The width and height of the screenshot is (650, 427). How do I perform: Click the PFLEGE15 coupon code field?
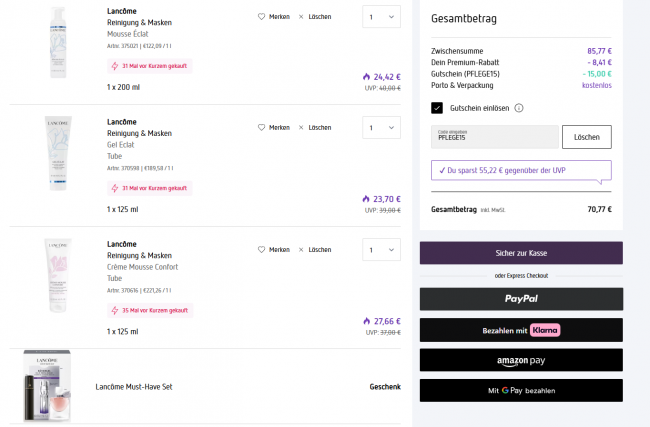[494, 137]
